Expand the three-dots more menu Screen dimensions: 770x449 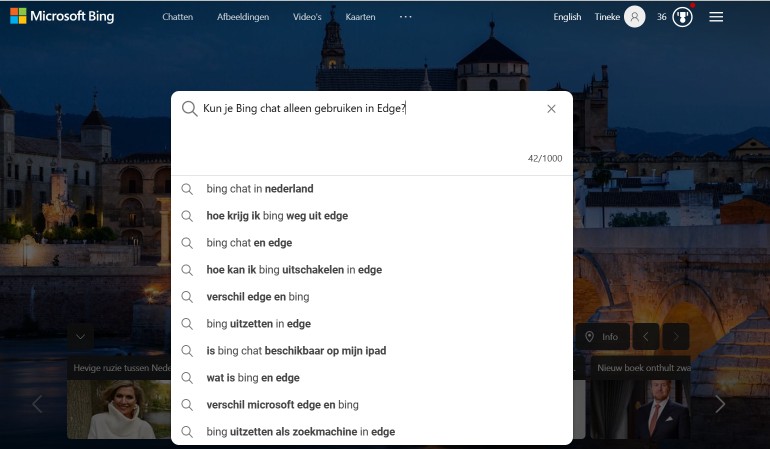406,17
